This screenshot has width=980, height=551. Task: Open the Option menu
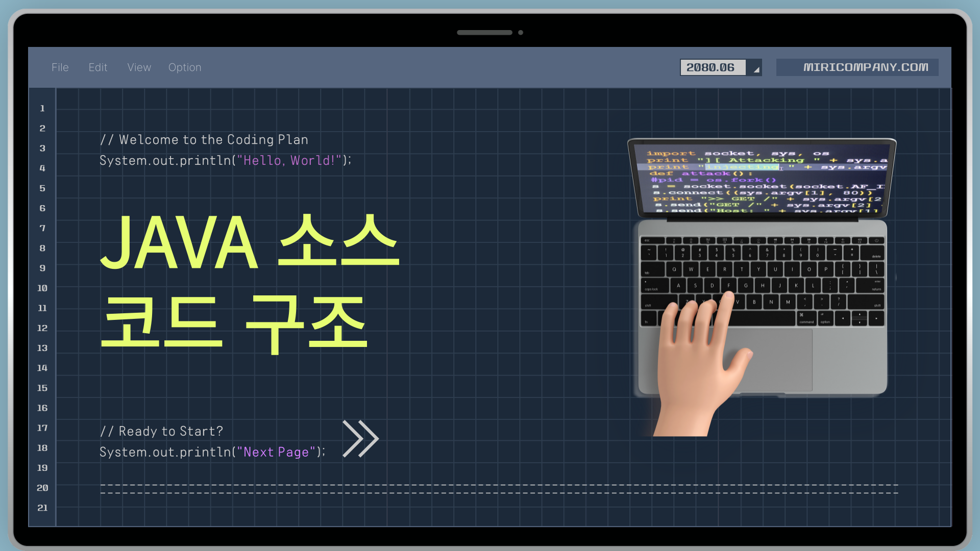pos(185,67)
